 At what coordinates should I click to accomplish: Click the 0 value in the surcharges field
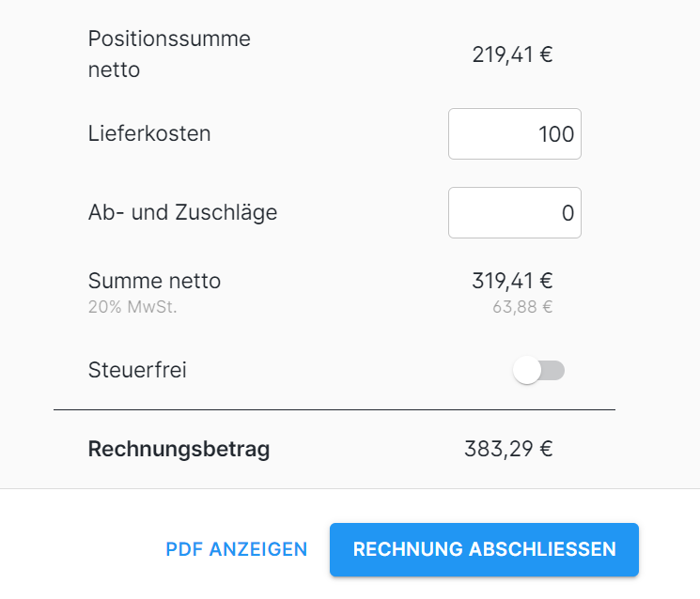tap(568, 213)
